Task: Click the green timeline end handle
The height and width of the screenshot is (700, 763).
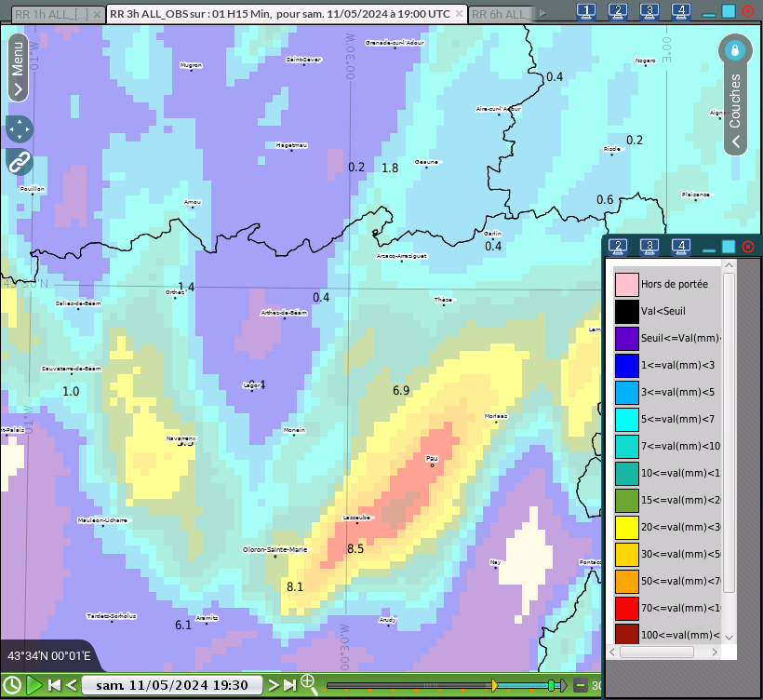Action: (x=552, y=685)
